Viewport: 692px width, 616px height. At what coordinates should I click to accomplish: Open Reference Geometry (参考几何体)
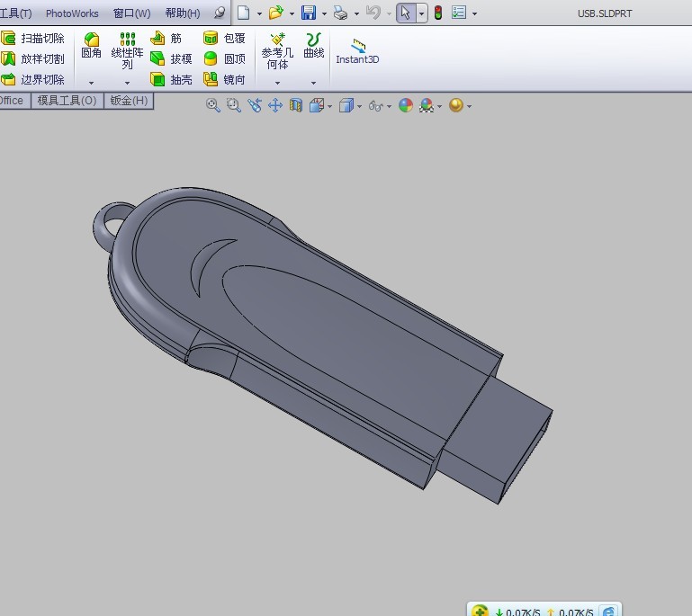pos(277,50)
